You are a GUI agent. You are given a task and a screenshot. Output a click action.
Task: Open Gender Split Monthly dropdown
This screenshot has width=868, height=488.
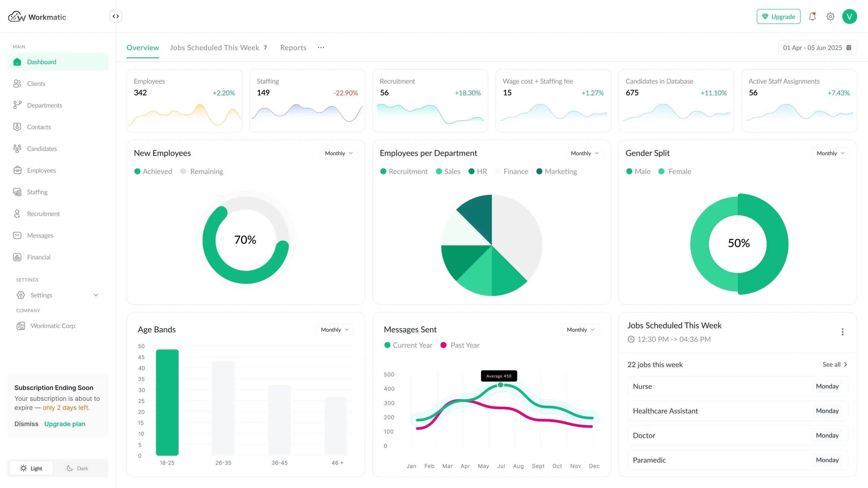830,153
